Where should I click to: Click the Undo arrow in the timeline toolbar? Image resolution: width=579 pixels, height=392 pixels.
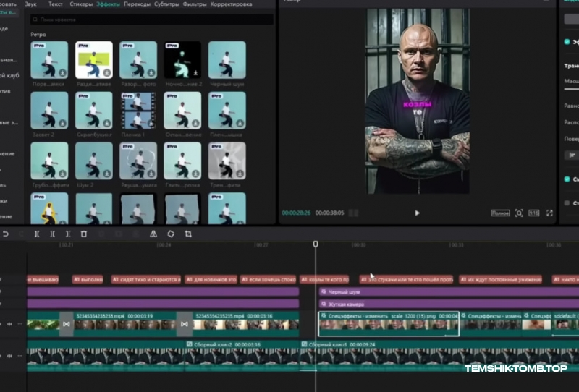click(6, 234)
